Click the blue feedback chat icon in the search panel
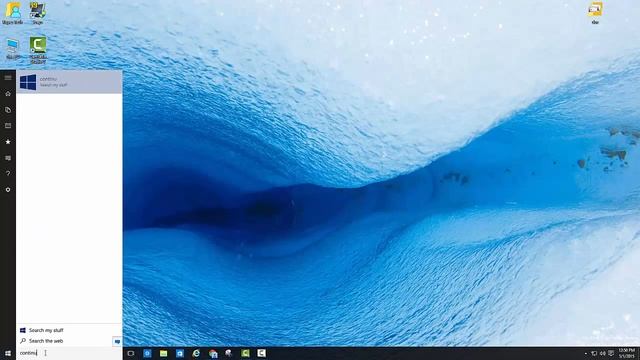The image size is (640, 360). [x=117, y=341]
